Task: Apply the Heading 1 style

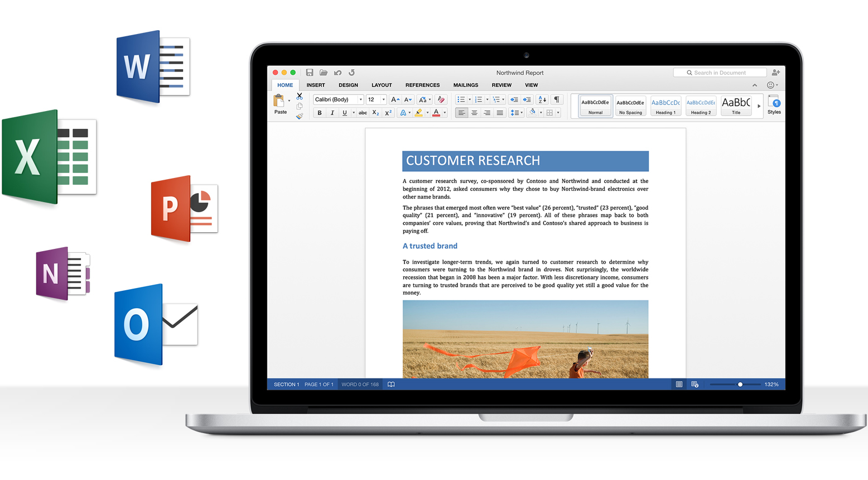Action: point(666,105)
